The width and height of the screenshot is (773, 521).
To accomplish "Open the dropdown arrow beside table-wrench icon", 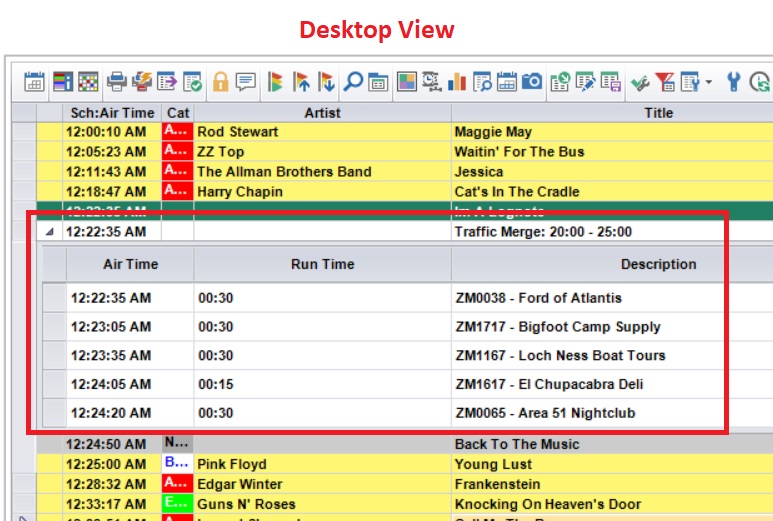I will 709,82.
